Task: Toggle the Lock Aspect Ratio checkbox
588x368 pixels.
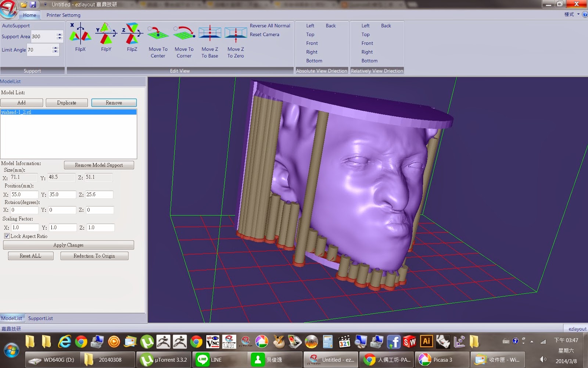Action: tap(7, 236)
